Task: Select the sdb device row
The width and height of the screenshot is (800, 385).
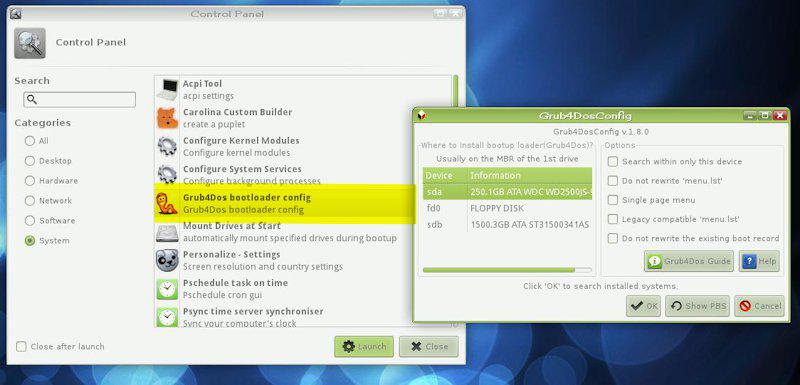Action: tap(507, 225)
